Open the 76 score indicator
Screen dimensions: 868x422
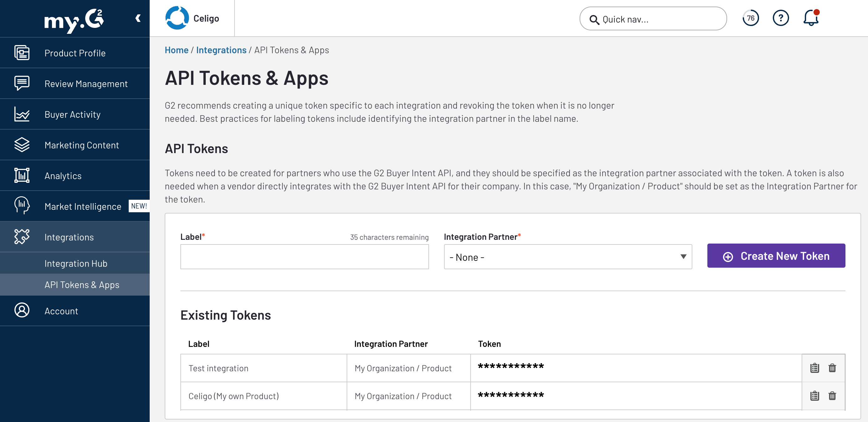[750, 18]
